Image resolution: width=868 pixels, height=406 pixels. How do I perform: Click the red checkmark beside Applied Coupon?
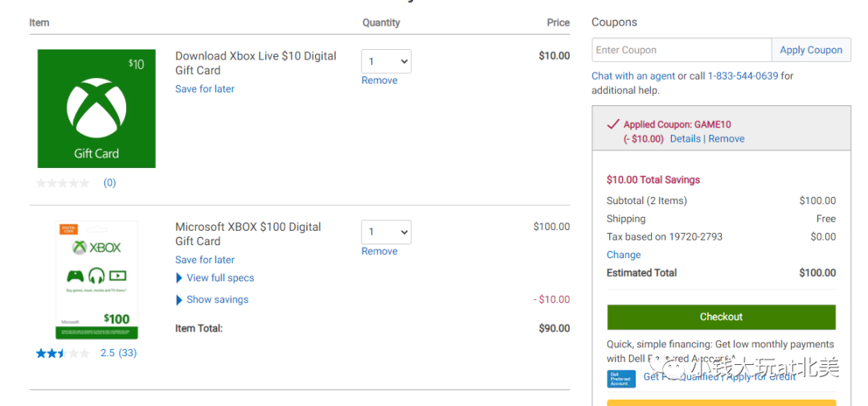click(x=613, y=125)
